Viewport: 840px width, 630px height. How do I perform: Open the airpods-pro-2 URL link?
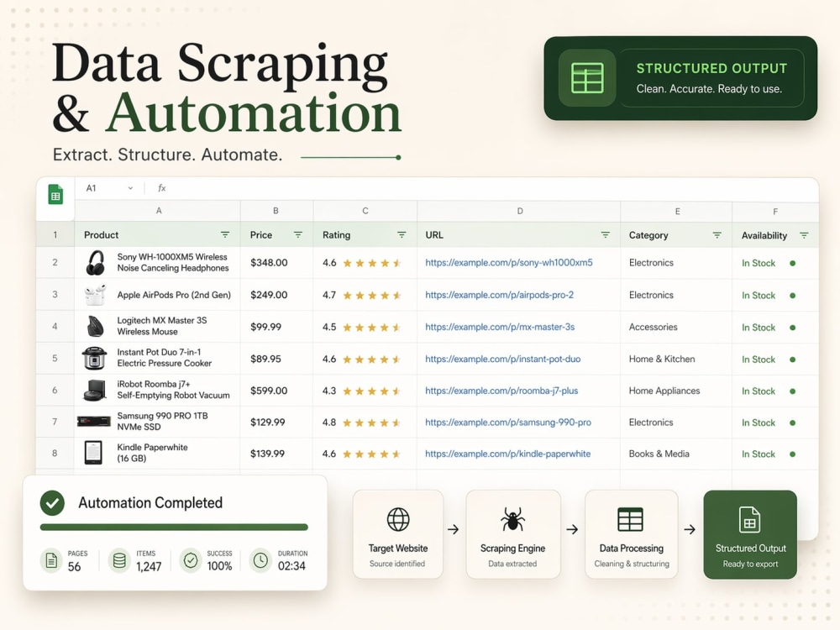click(499, 295)
